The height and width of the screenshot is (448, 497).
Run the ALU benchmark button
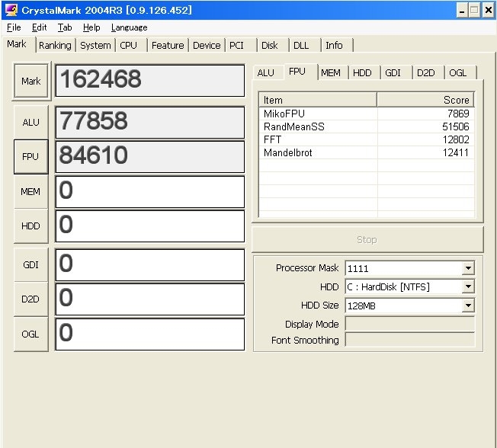click(31, 122)
